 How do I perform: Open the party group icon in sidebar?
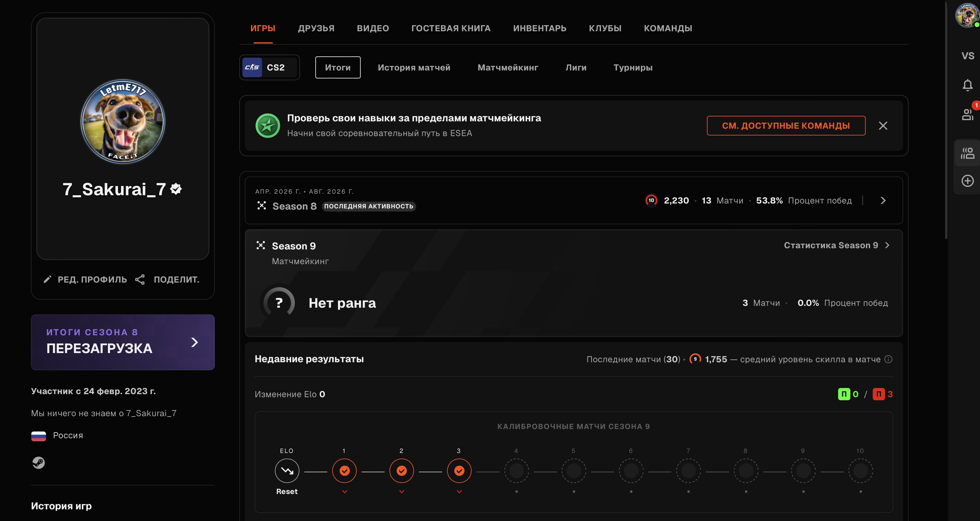[968, 153]
